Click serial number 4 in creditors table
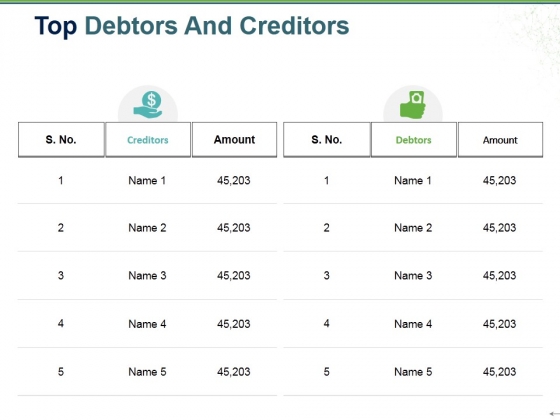 click(61, 324)
